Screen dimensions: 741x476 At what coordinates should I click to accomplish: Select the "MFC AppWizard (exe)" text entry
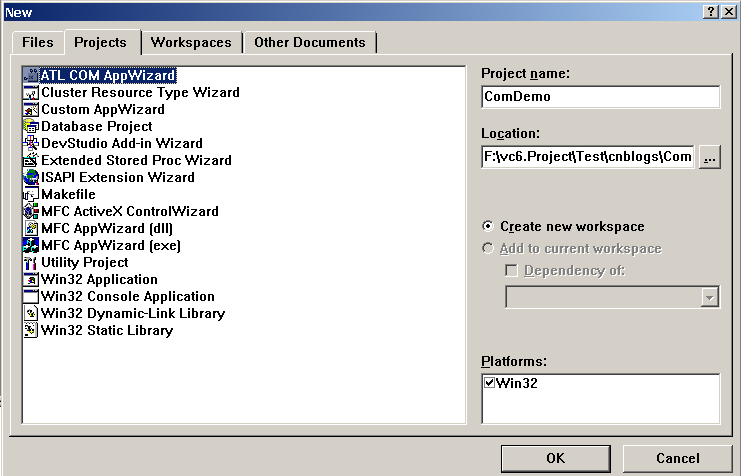(111, 245)
